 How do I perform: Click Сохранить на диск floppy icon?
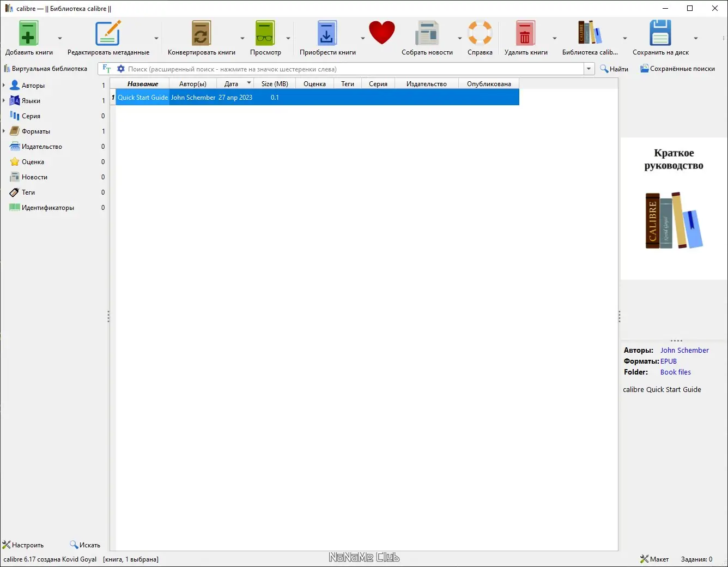[660, 33]
